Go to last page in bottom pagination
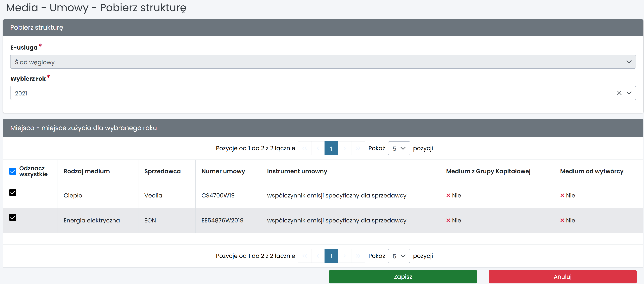This screenshot has height=284, width=644. pyautogui.click(x=358, y=256)
